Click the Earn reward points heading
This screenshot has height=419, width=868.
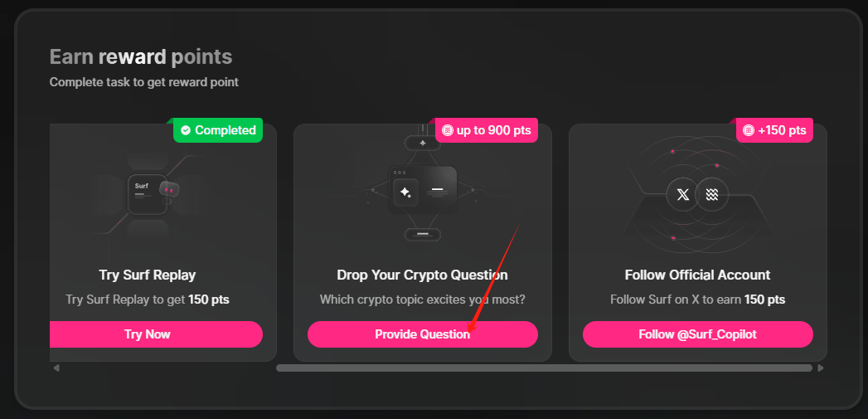(x=141, y=56)
